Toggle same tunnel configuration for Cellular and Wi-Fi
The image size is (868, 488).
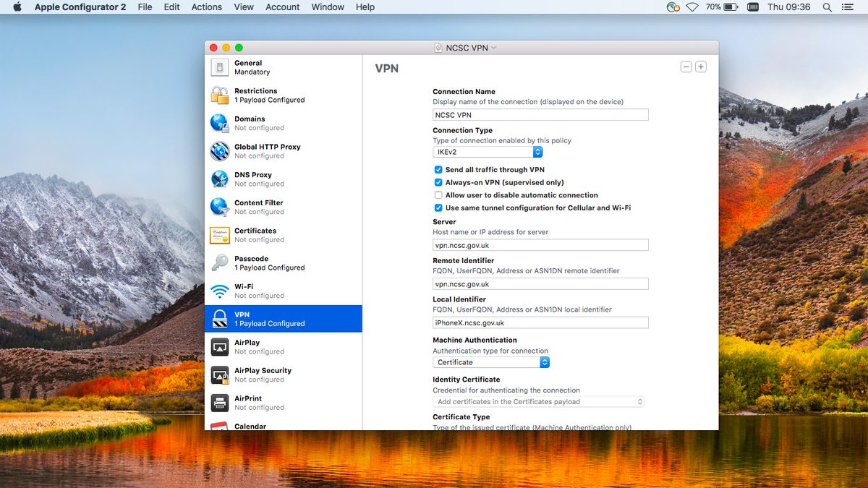(x=438, y=207)
